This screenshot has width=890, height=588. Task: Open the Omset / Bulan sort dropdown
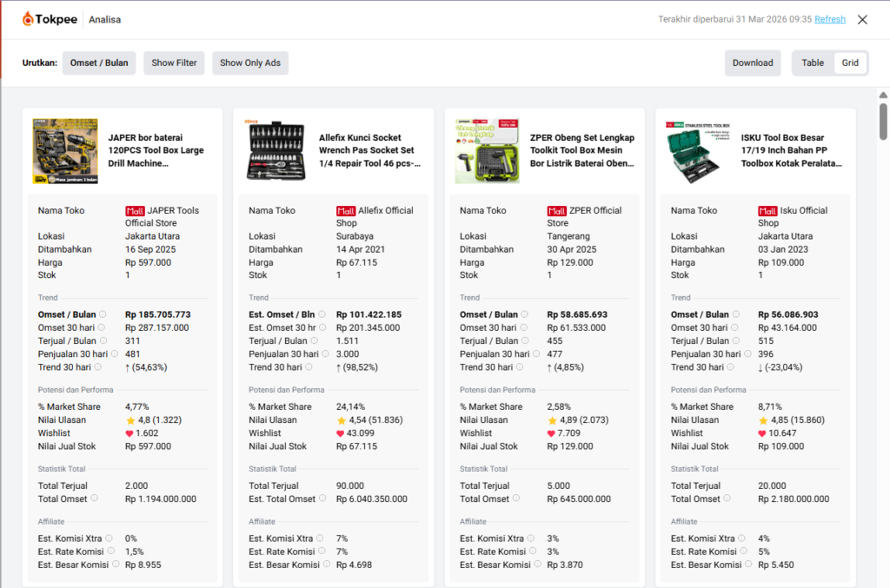[99, 63]
